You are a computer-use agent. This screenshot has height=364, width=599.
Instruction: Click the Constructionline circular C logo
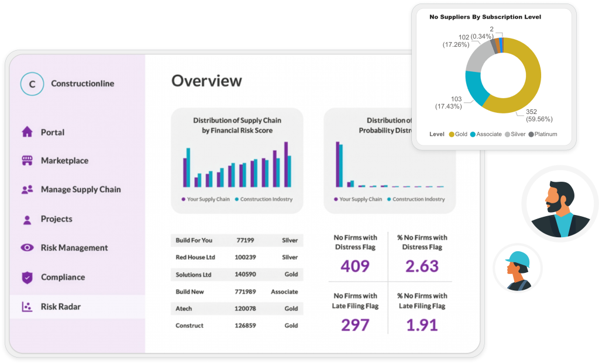coord(32,84)
